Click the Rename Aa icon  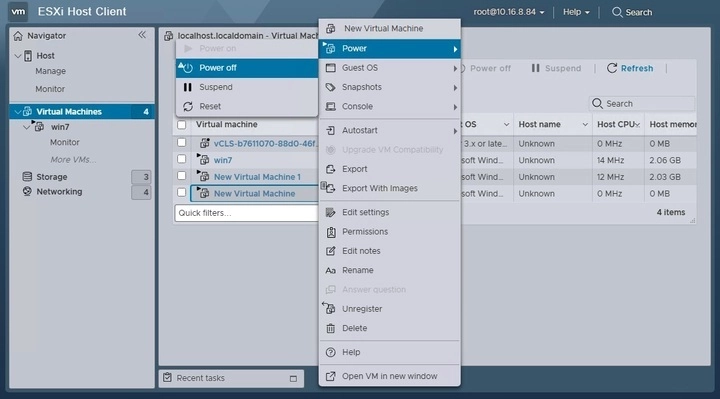point(331,270)
